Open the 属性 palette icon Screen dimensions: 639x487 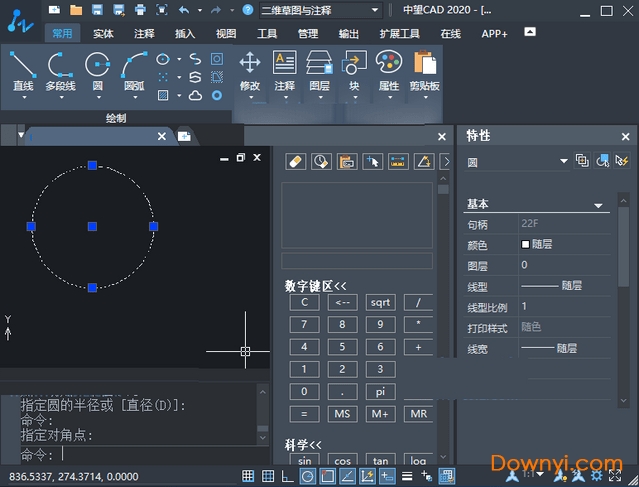[389, 73]
